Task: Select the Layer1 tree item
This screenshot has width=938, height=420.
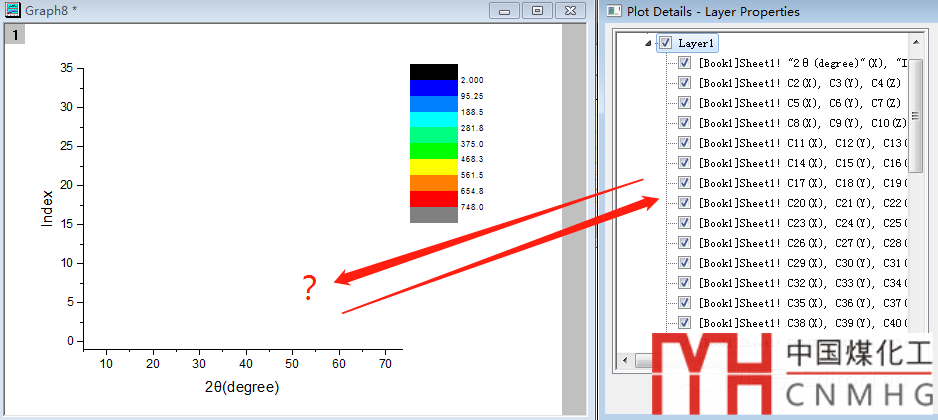Action: coord(696,43)
